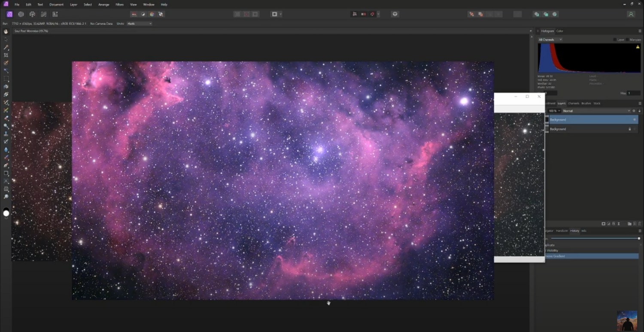Switch to the Brushes tab
The image size is (644, 332).
[586, 103]
